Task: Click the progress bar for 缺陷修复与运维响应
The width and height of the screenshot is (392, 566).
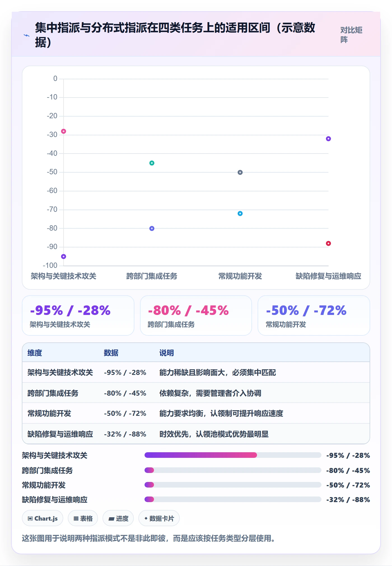Action: tap(233, 499)
